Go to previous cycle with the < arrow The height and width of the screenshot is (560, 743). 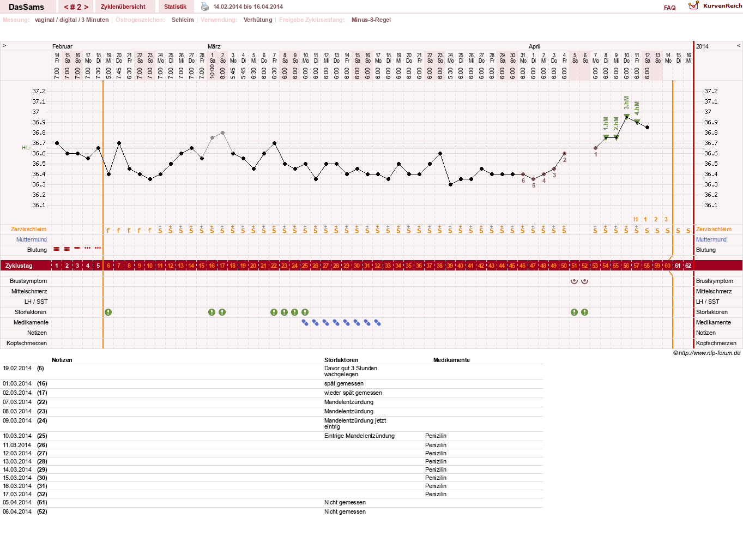click(x=66, y=7)
